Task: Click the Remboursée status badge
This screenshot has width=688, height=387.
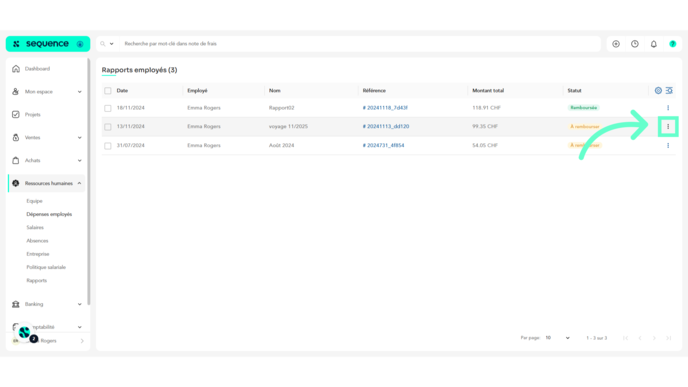Action: [x=584, y=108]
